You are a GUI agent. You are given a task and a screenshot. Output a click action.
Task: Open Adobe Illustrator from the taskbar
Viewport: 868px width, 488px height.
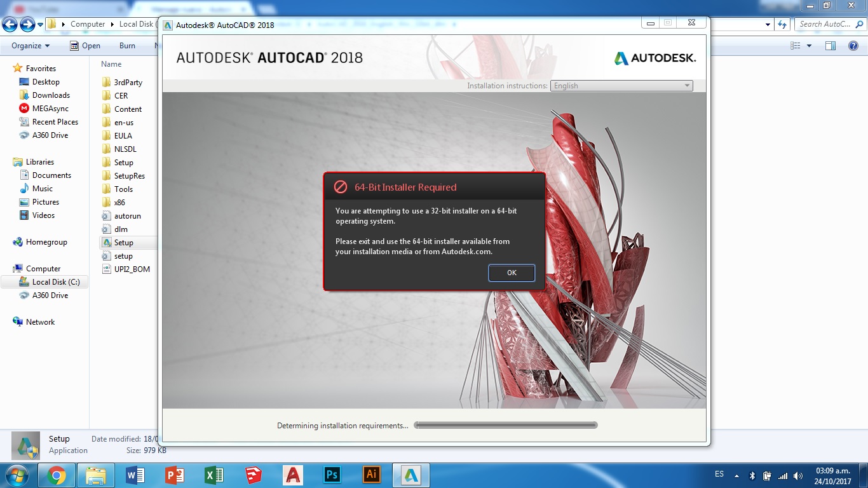coord(371,474)
